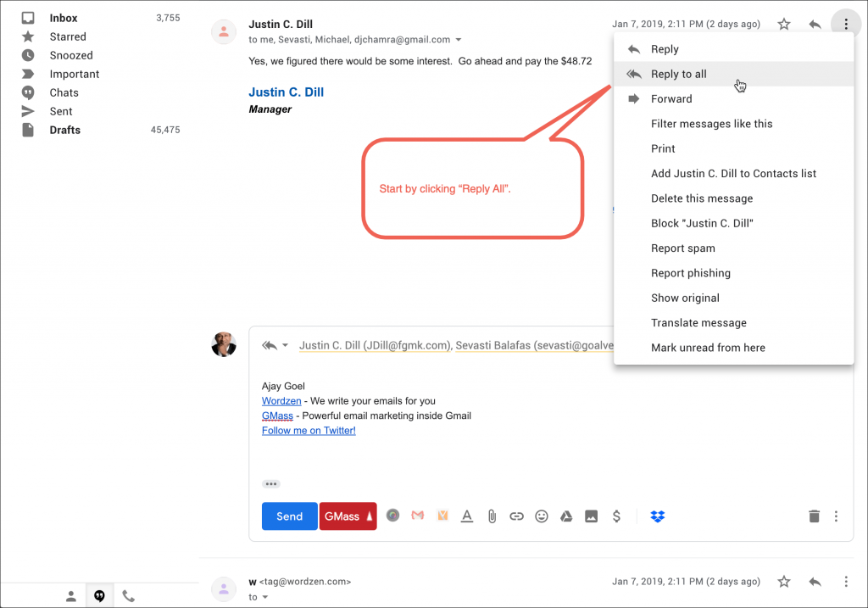Choose "Forward" in the message menu

point(671,98)
